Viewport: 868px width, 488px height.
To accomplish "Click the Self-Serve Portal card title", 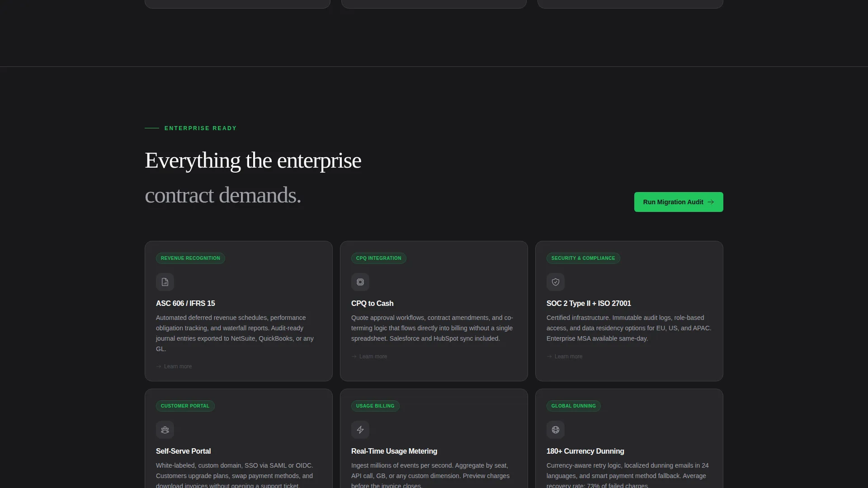I will pos(183,451).
